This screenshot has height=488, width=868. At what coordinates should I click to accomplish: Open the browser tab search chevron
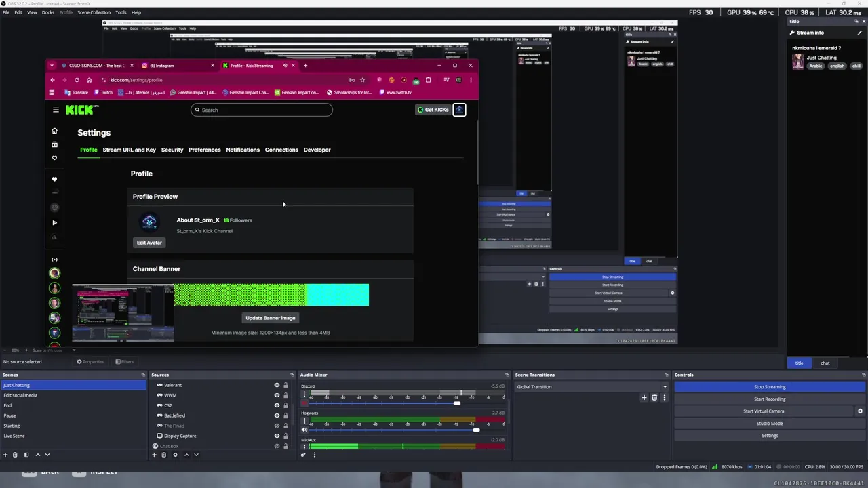point(53,66)
